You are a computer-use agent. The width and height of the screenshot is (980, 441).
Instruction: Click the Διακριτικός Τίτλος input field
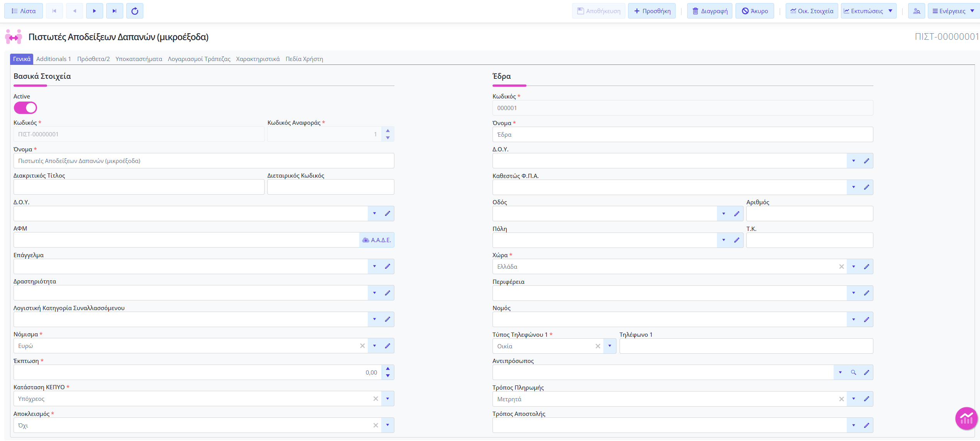[139, 187]
